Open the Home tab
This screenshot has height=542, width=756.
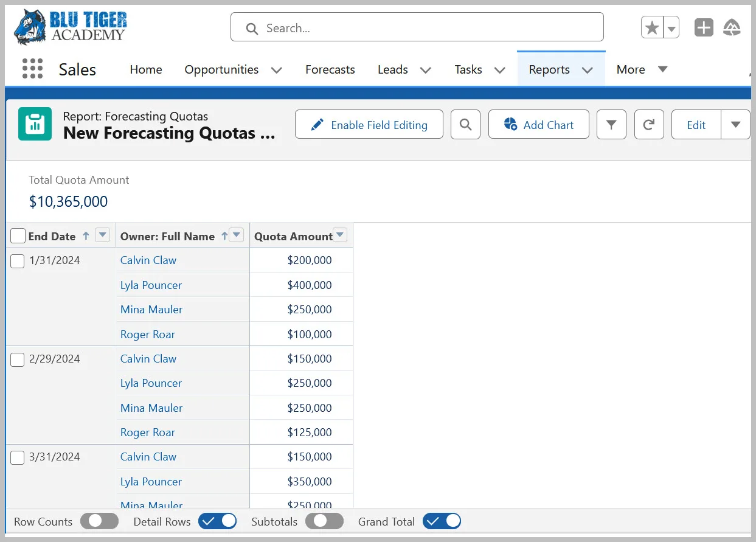[146, 69]
